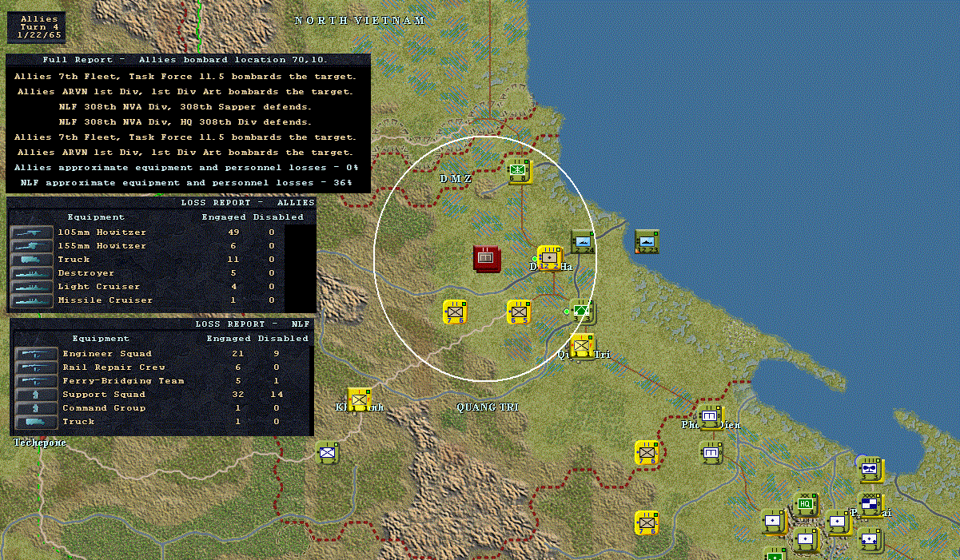Click the Full Report title bar
This screenshot has width=960, height=560.
click(x=189, y=60)
